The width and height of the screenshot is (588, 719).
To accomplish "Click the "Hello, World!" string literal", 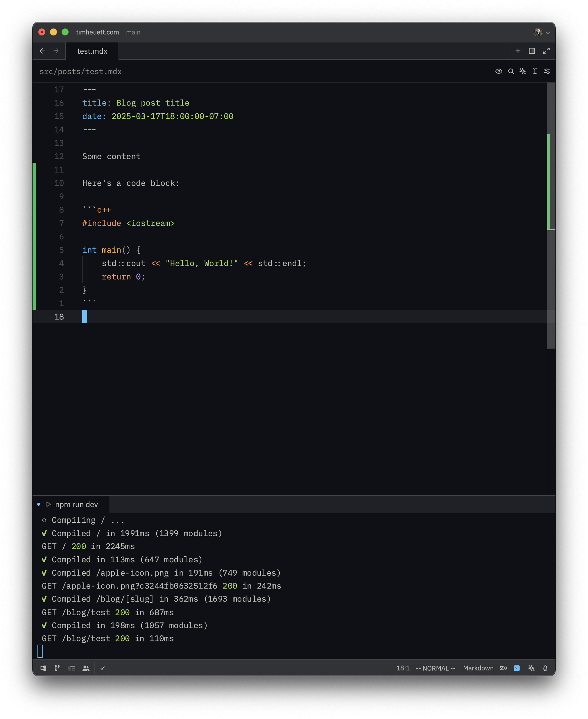I will coord(202,263).
